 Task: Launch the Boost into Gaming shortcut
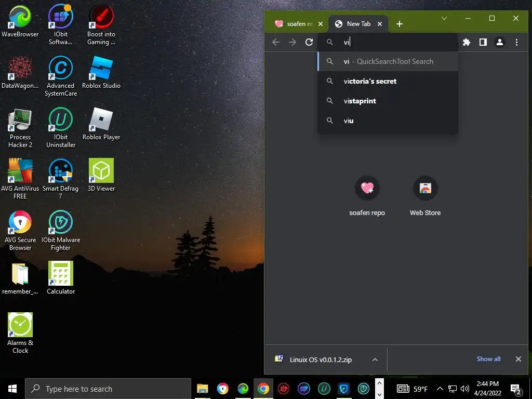click(x=101, y=24)
